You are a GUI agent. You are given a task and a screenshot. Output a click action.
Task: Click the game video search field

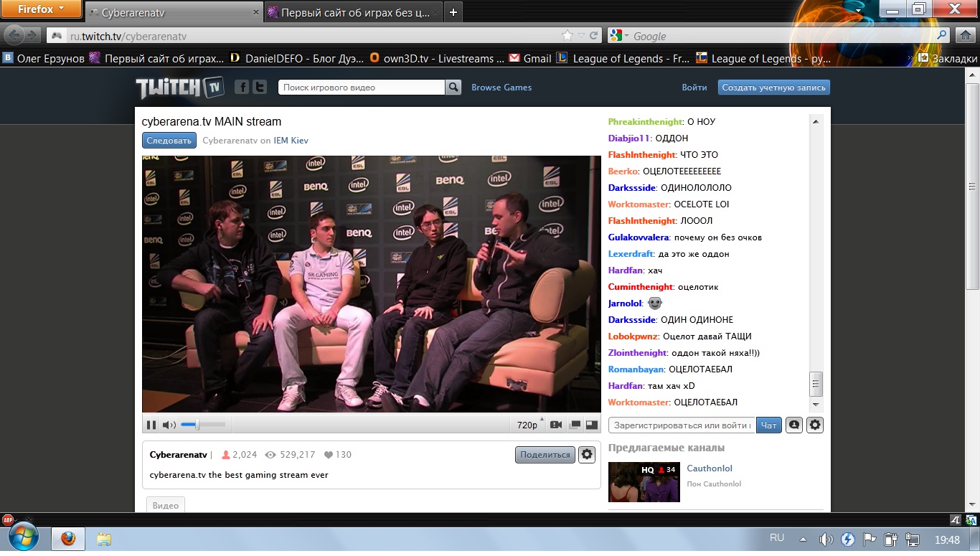pos(362,88)
